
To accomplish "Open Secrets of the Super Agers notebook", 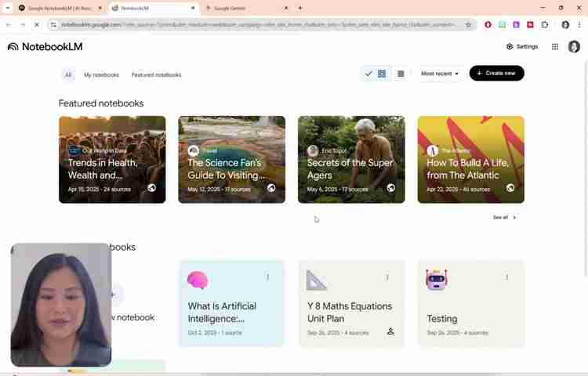I will (x=351, y=160).
